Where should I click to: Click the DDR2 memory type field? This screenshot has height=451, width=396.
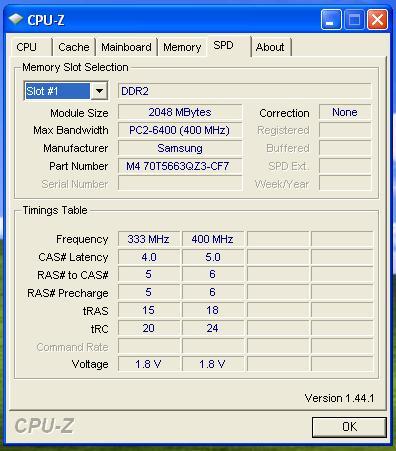coord(244,91)
